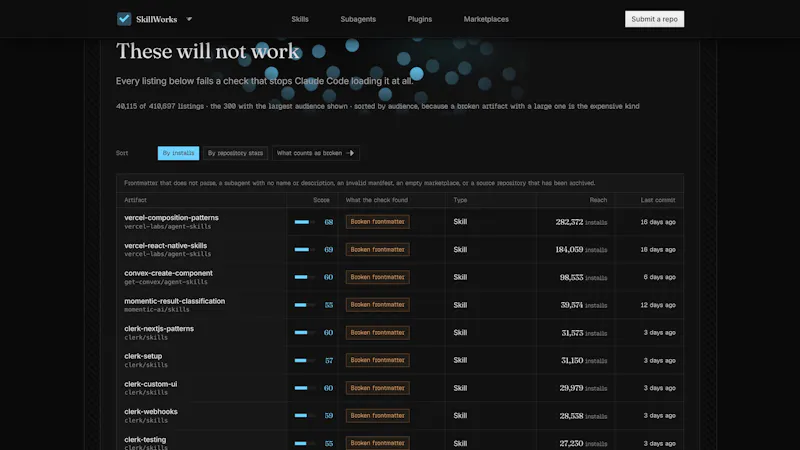Screen dimensions: 800x450
Task: Click 282,372 installs reach value
Action: tap(581, 222)
